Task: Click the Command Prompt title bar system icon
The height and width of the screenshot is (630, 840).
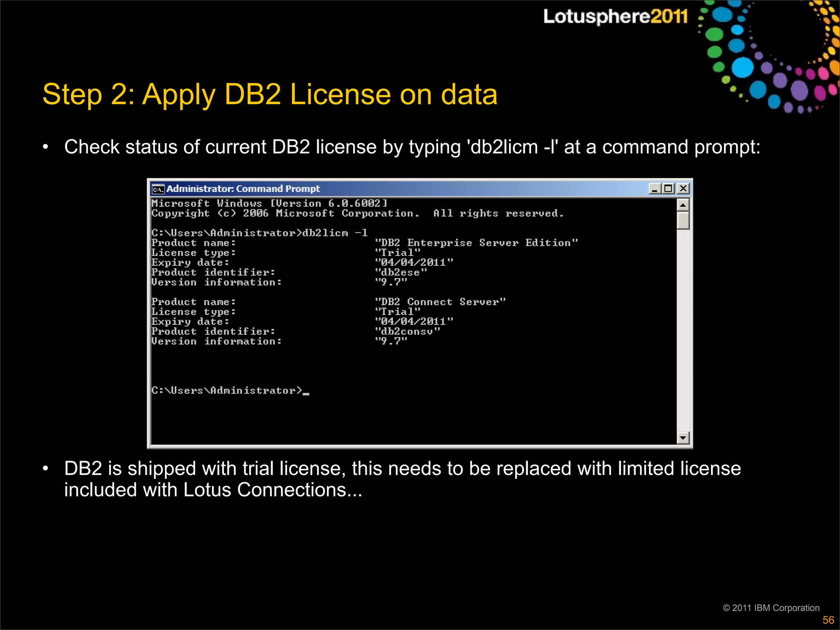Action: (158, 189)
